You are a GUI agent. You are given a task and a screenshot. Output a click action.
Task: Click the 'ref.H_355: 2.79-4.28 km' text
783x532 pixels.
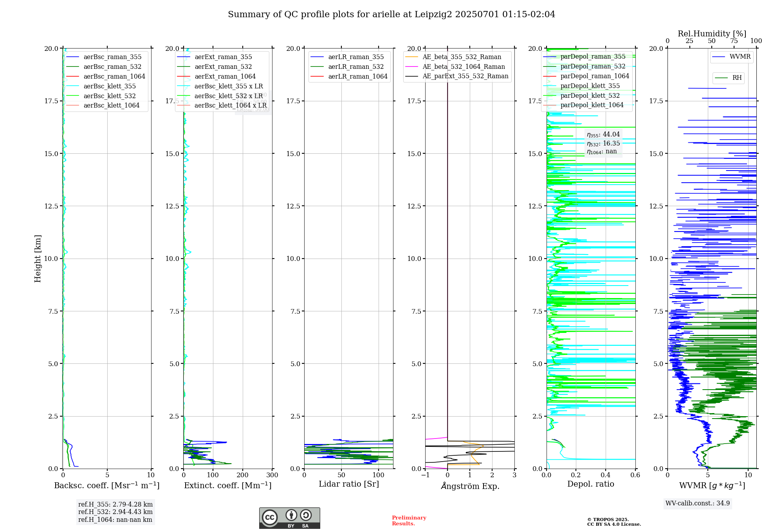(115, 505)
